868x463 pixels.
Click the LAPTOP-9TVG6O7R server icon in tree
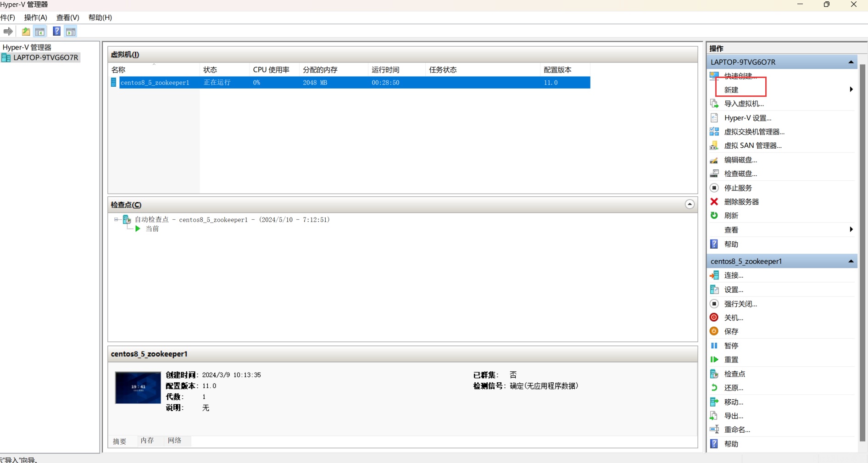(x=6, y=58)
